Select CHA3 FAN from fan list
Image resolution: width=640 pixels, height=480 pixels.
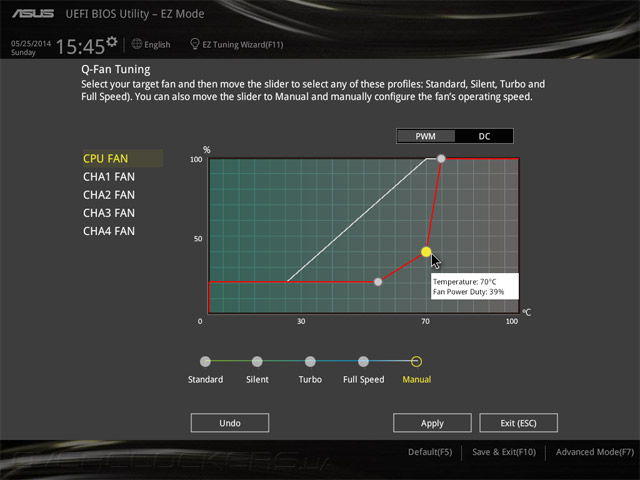click(109, 213)
